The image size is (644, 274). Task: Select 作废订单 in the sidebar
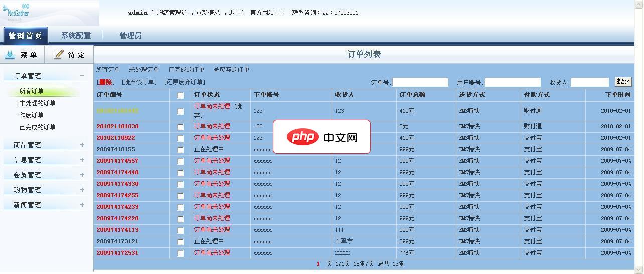click(31, 115)
